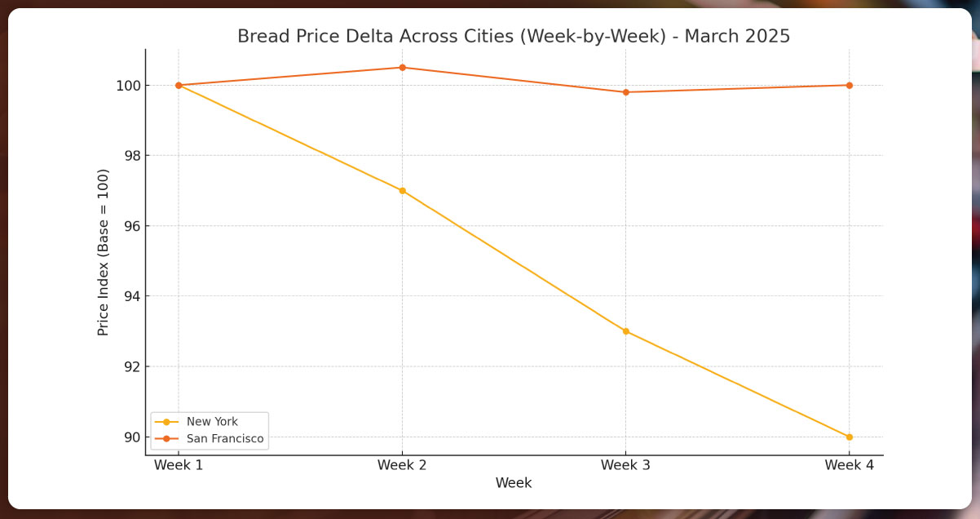Select the San Francisco legend label

(225, 439)
